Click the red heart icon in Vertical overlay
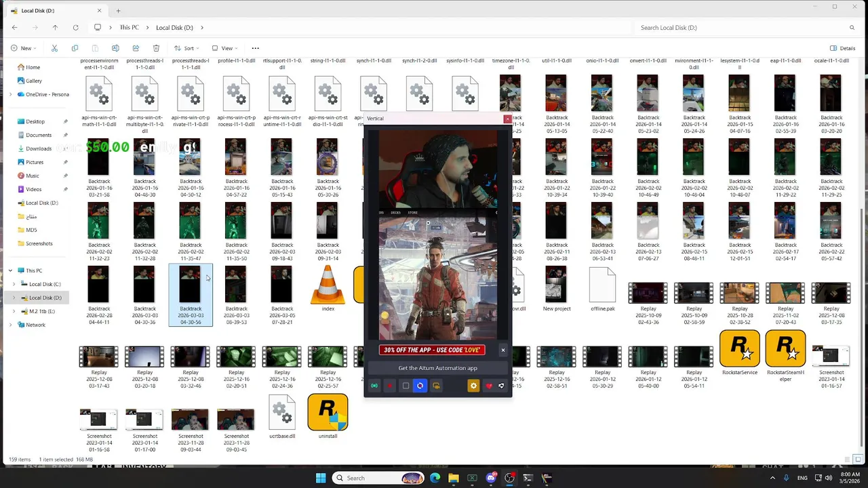The height and width of the screenshot is (488, 868). point(489,386)
